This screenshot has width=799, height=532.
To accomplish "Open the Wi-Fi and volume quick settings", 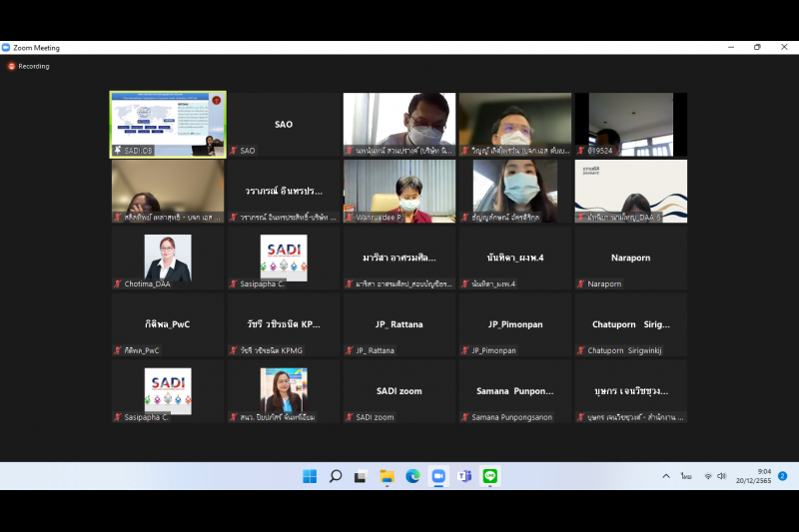I will [714, 476].
